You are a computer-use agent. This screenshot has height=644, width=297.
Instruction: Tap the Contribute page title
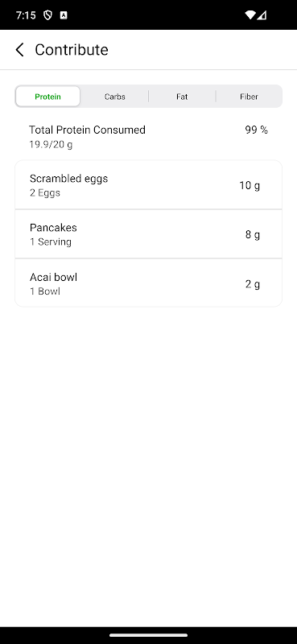click(x=72, y=50)
